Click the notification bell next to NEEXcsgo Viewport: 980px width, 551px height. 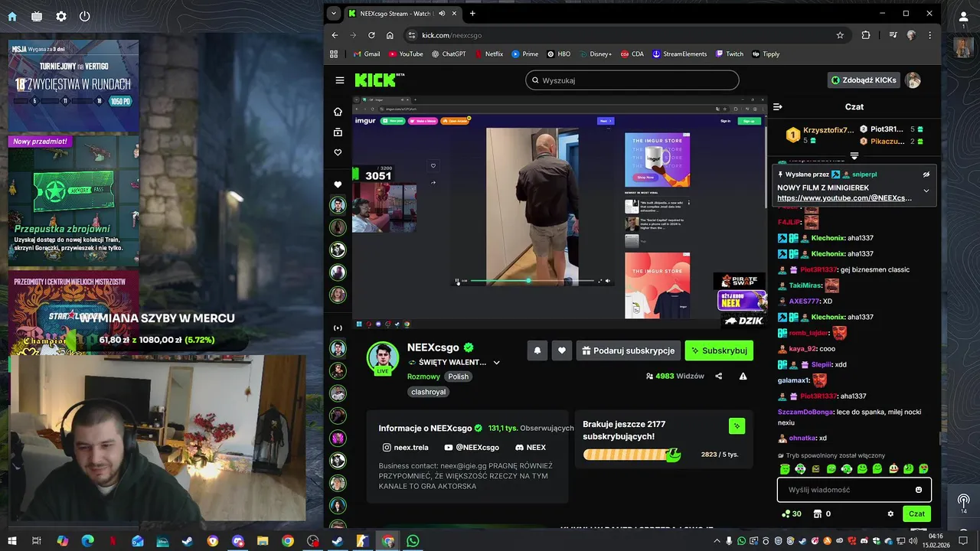537,350
